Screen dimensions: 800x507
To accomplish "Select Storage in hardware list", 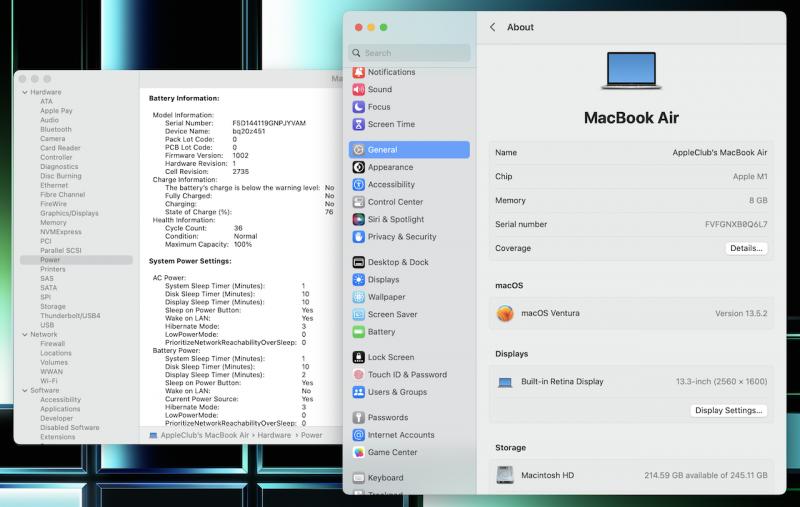I will click(x=53, y=307).
